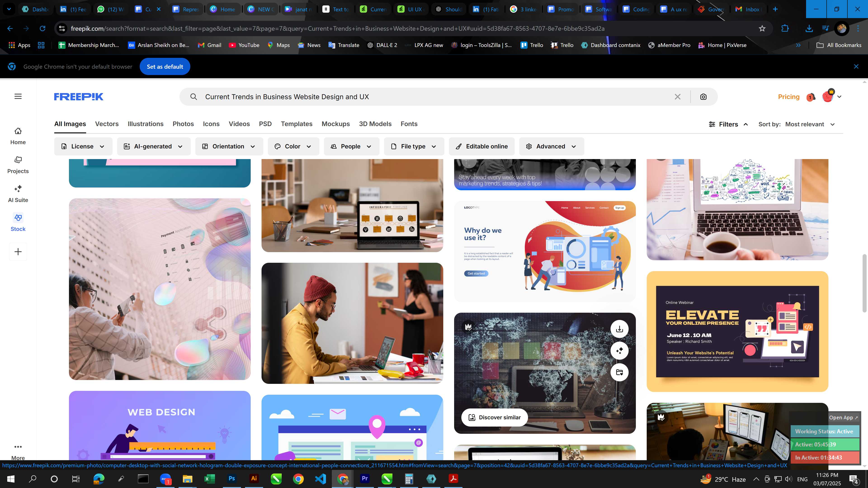Screen dimensions: 868x488
Task: Open the Home sidebar item
Action: click(18, 136)
